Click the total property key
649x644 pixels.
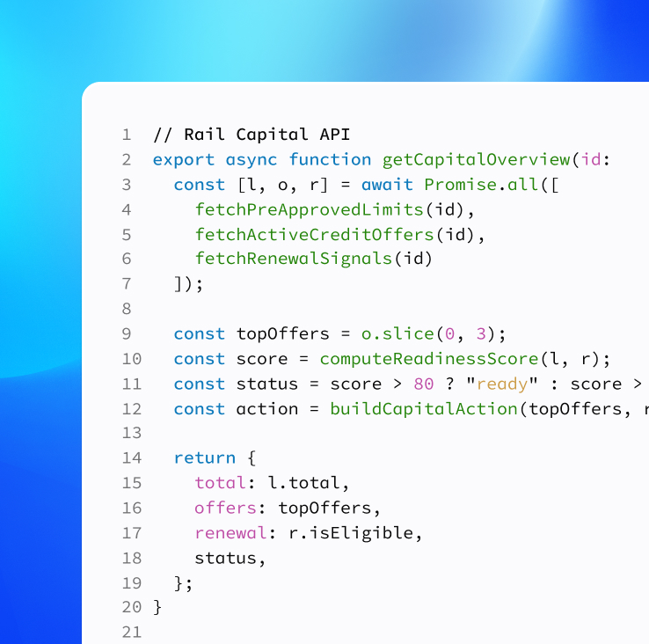(220, 483)
